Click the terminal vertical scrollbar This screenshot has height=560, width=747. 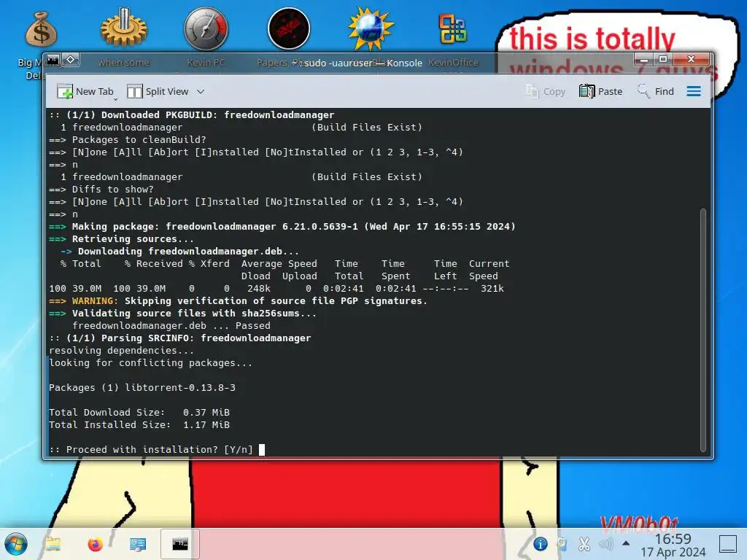pyautogui.click(x=703, y=330)
